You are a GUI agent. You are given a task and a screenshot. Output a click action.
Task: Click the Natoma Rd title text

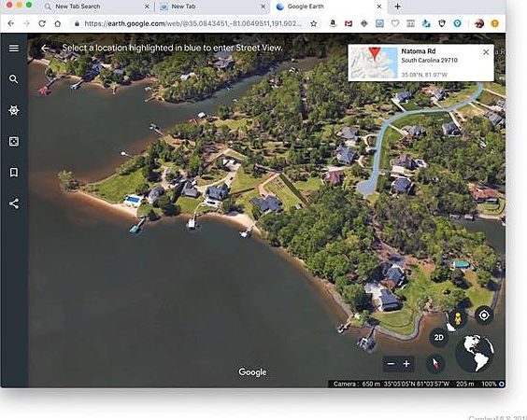(419, 51)
